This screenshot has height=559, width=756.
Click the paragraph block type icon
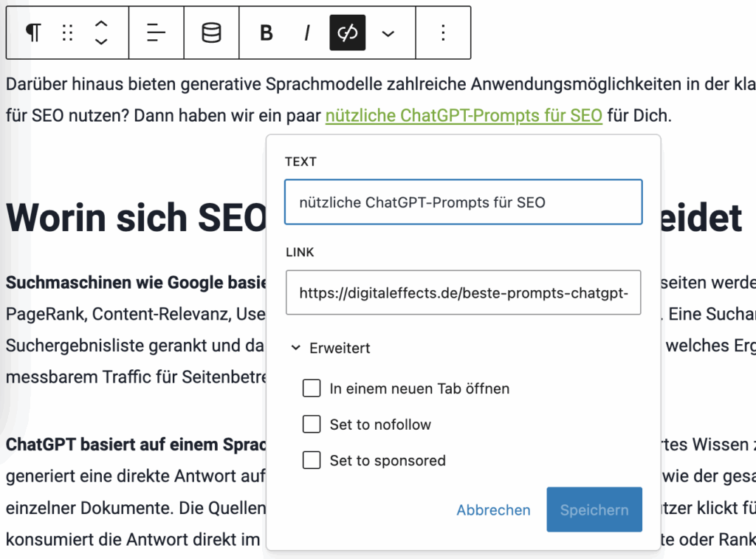[x=33, y=32]
